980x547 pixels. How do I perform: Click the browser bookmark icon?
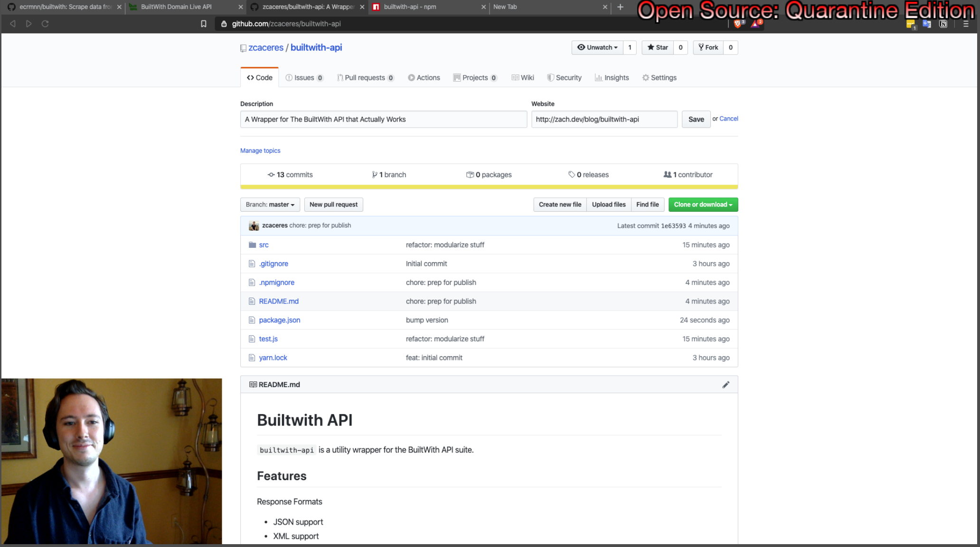204,24
